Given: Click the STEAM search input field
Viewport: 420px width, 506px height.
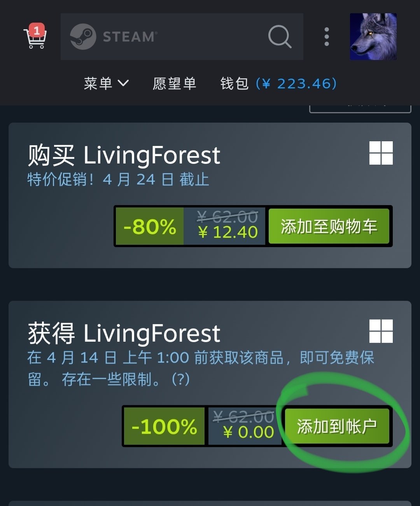Looking at the screenshot, I should [x=182, y=37].
